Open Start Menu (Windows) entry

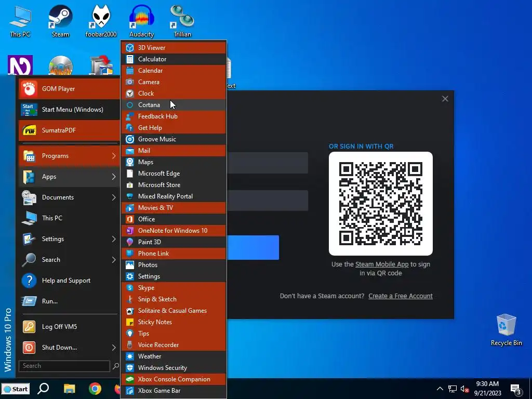(69, 109)
